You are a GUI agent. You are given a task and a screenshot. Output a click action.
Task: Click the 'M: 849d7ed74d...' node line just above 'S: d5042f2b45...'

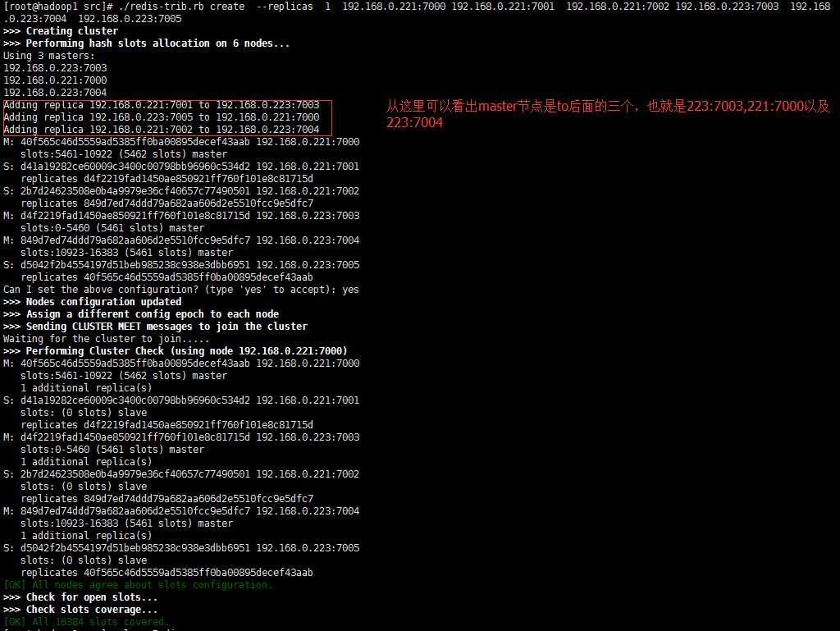(x=181, y=240)
